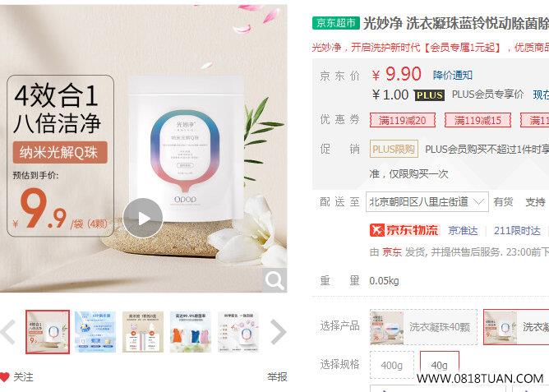
Task: Select the 40g specification option
Action: click(440, 365)
